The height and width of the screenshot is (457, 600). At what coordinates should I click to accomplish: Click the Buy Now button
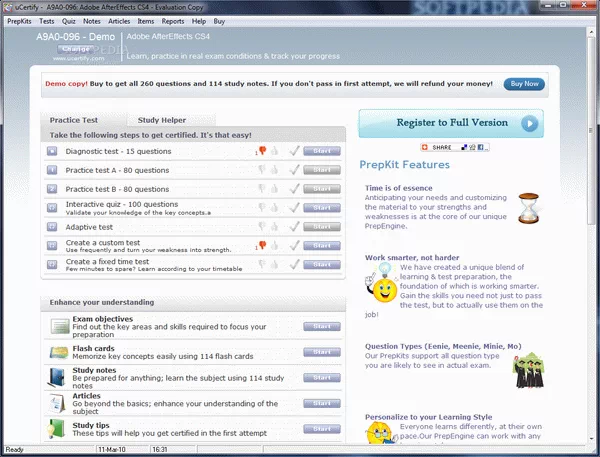click(526, 84)
